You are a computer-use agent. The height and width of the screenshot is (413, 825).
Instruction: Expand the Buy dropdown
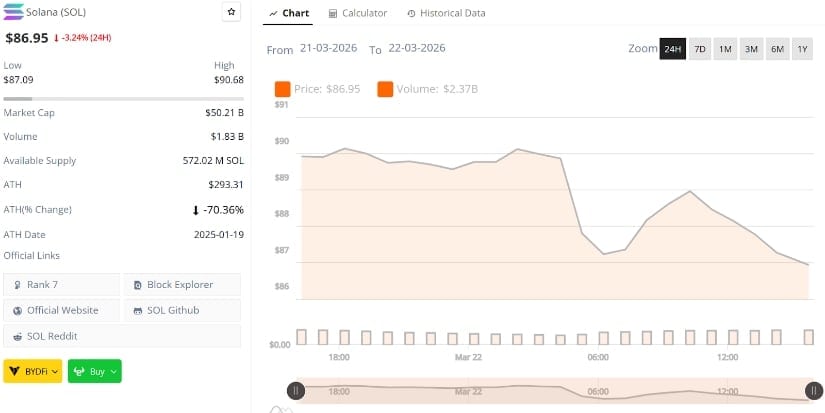click(94, 371)
